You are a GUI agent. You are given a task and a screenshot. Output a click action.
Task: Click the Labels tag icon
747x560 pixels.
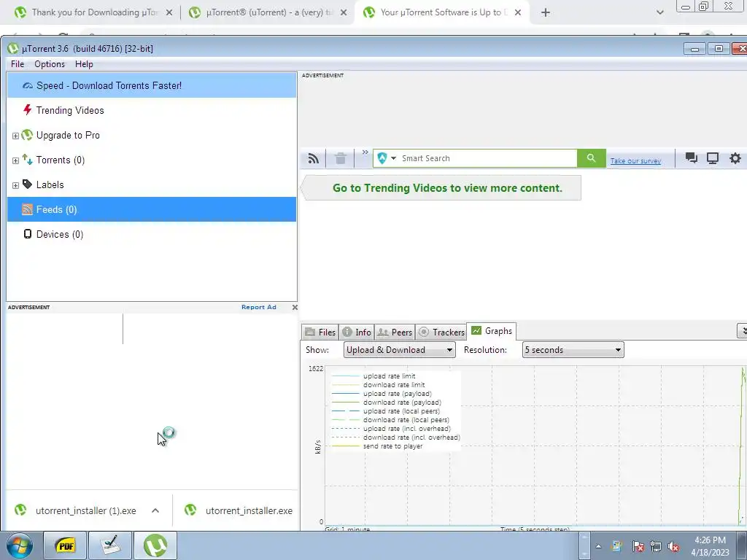[28, 184]
